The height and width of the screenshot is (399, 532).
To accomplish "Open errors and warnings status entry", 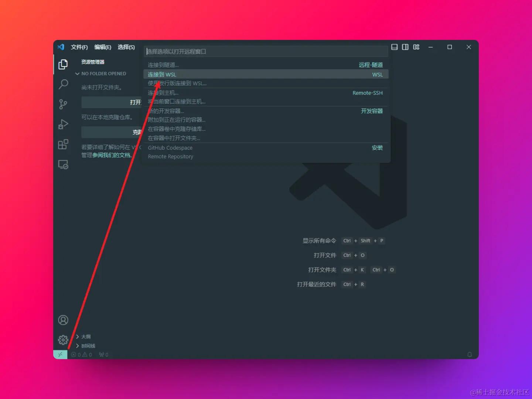I will click(82, 355).
